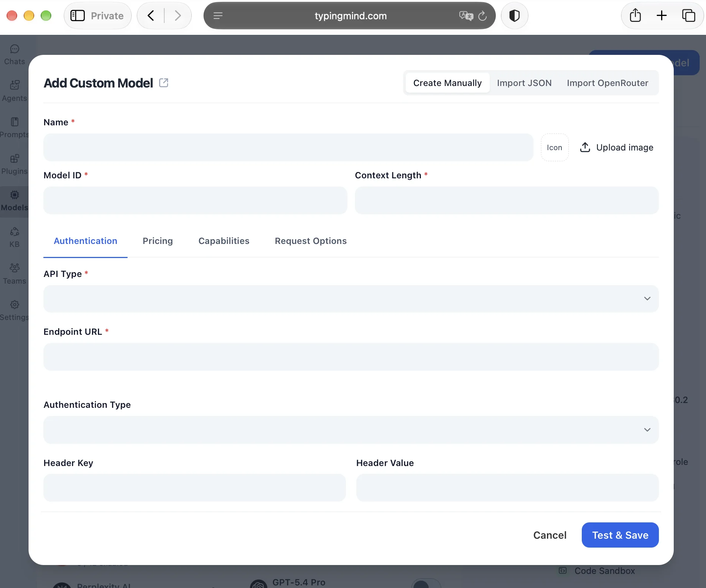Select the Create Manually mode
Screen dimensions: 706x588
[447, 83]
